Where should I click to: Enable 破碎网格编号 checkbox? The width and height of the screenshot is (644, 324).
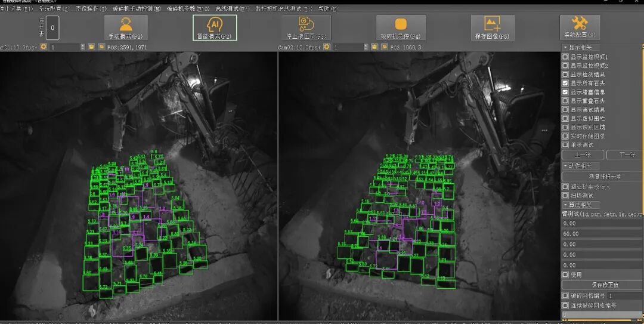pos(565,295)
